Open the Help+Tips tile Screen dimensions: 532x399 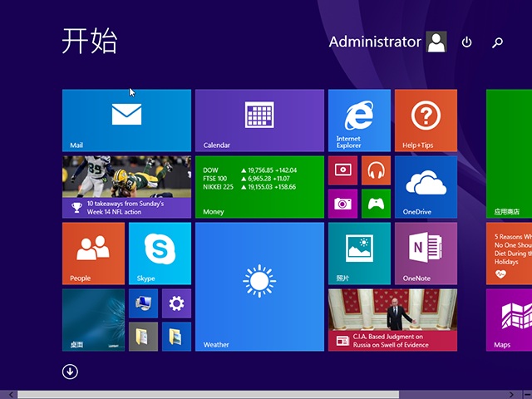[x=426, y=120]
